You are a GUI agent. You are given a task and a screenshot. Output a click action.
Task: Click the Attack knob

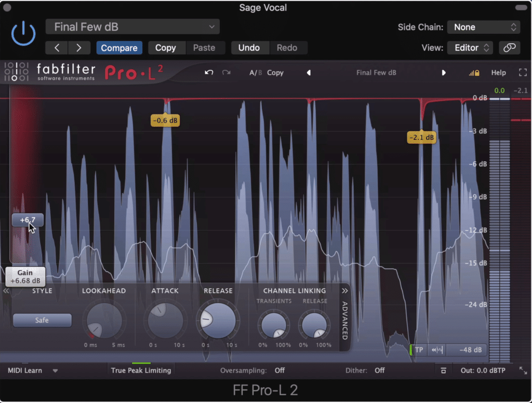[165, 320]
